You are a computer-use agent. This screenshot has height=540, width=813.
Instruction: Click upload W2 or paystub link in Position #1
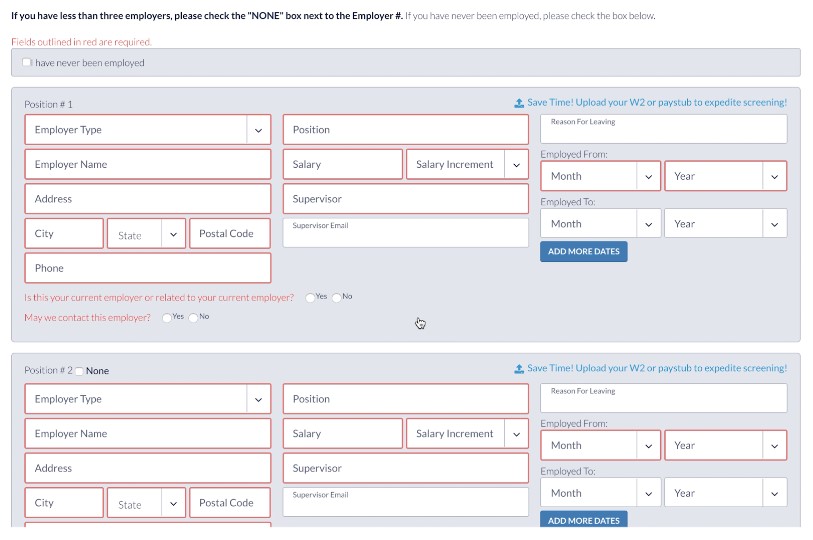click(x=656, y=103)
